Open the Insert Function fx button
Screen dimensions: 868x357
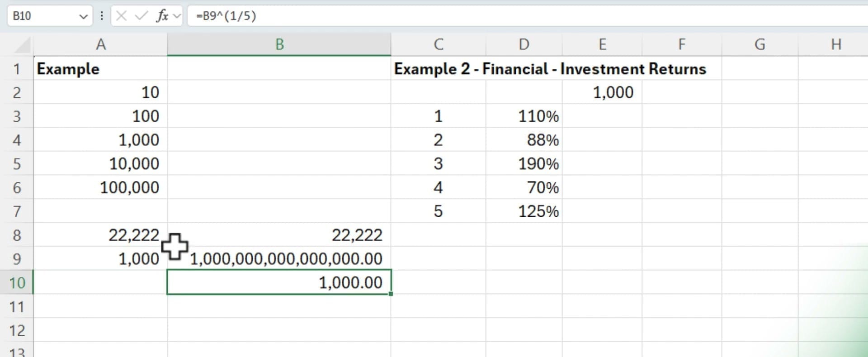coord(162,16)
